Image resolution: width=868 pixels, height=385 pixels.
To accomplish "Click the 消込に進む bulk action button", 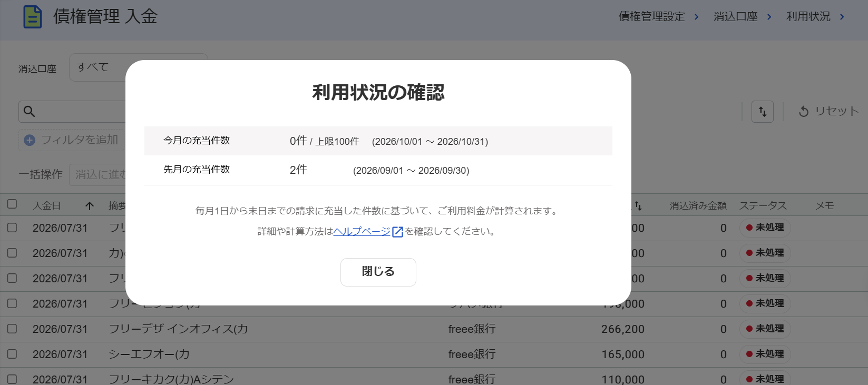I will (x=100, y=174).
